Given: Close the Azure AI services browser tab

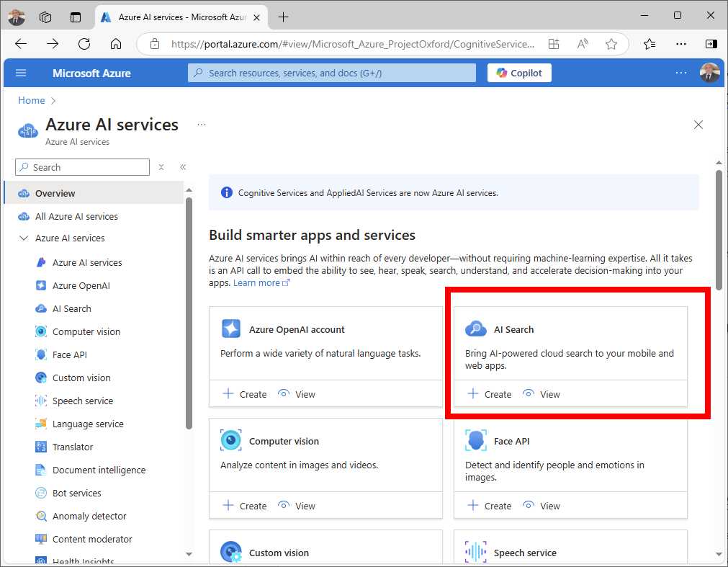Looking at the screenshot, I should coord(256,17).
